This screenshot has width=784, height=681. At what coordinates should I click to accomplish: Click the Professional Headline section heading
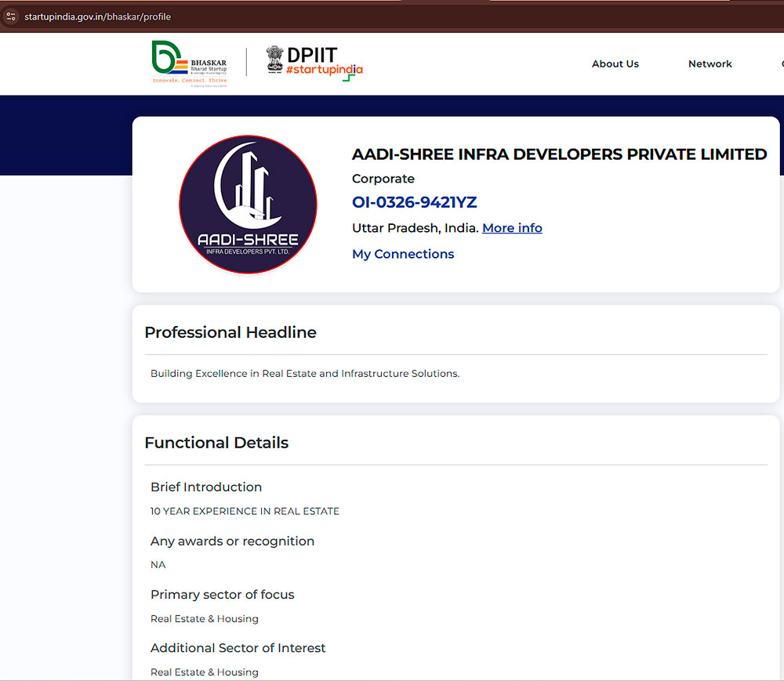(x=230, y=332)
